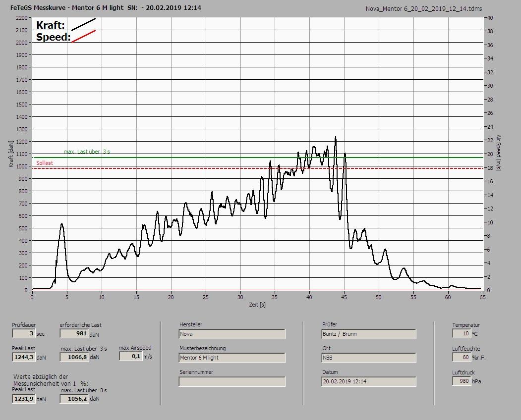Click the 'Kraft [daN]' y-axis label
The image size is (521, 420).
11,154
